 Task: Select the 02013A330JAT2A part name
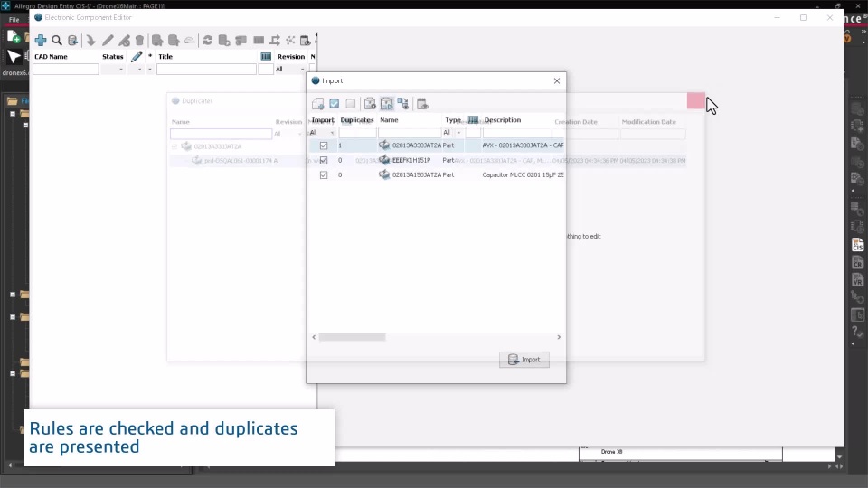[x=417, y=145]
